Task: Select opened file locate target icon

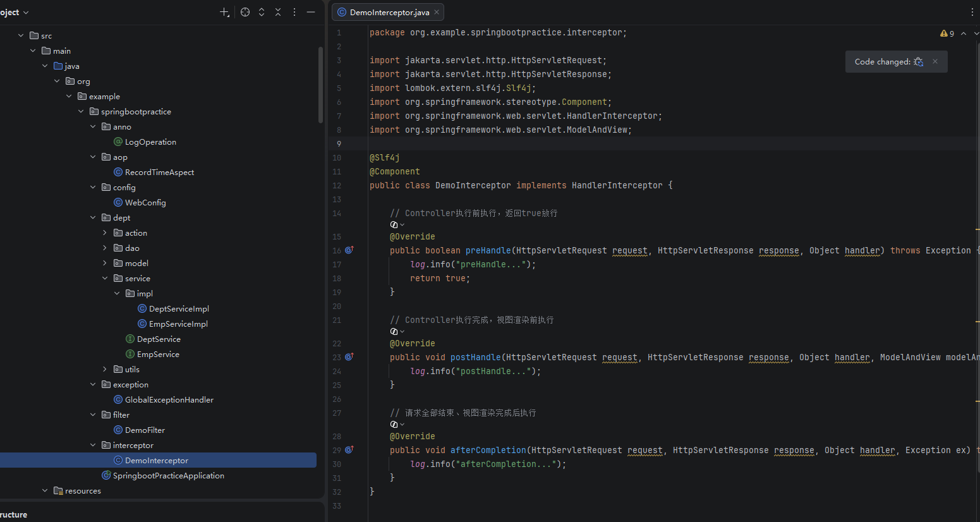Action: pos(245,12)
